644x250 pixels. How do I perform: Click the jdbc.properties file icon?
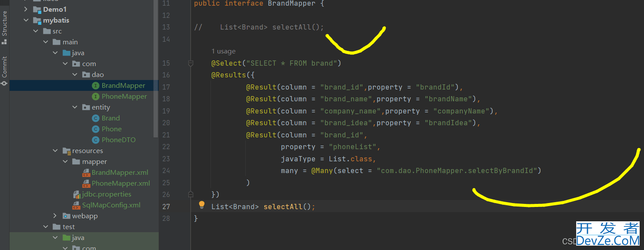[x=77, y=194]
